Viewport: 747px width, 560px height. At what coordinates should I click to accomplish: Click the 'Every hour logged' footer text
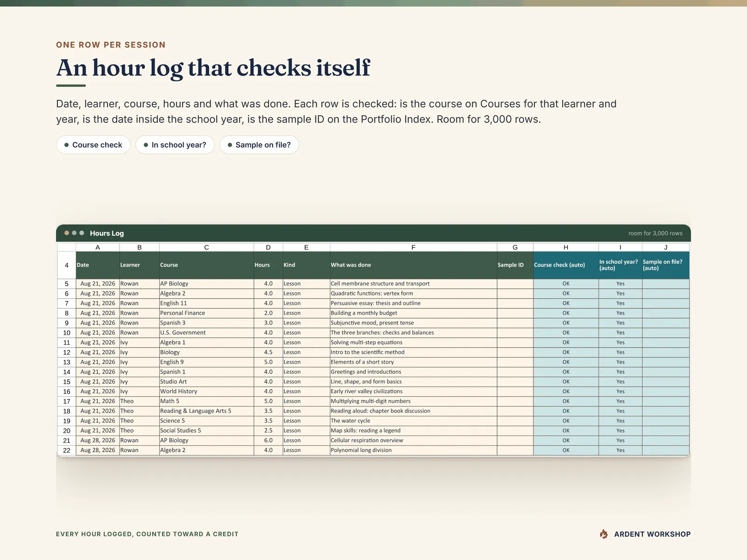pyautogui.click(x=147, y=534)
